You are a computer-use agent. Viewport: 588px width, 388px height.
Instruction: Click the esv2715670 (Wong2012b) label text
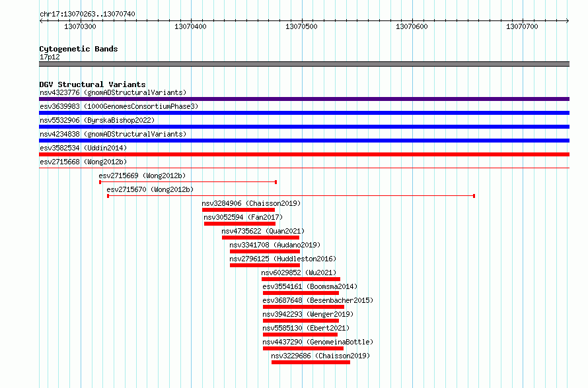(x=150, y=189)
